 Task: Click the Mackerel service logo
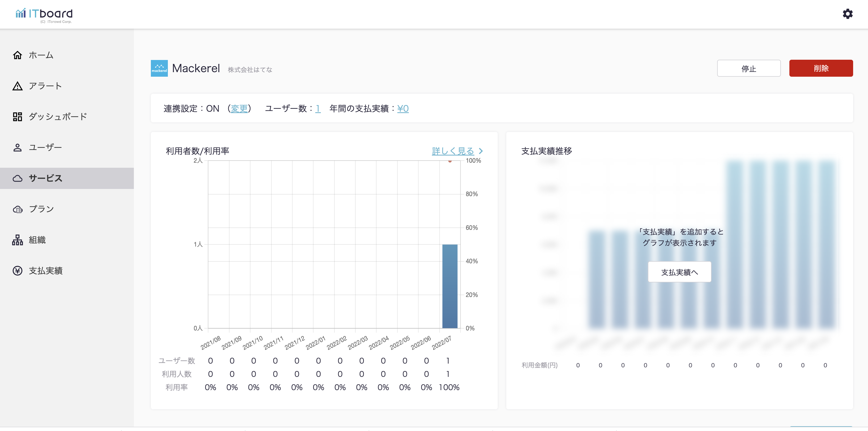[159, 68]
